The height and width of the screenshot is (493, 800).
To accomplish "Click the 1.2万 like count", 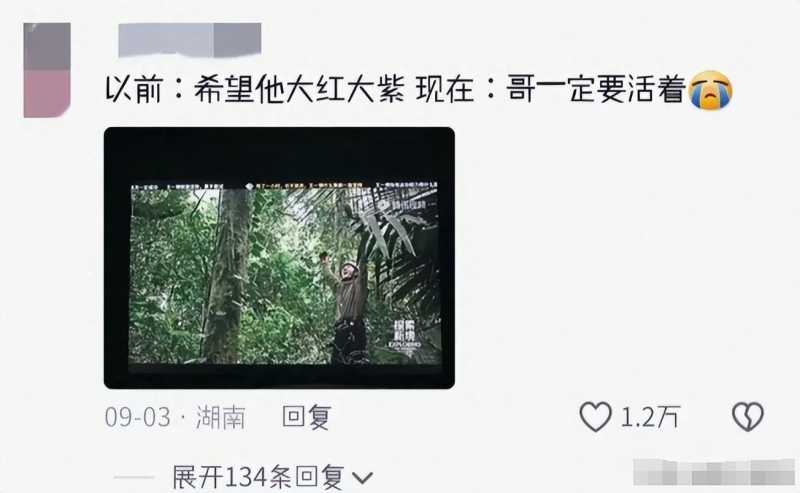I will coord(650,417).
